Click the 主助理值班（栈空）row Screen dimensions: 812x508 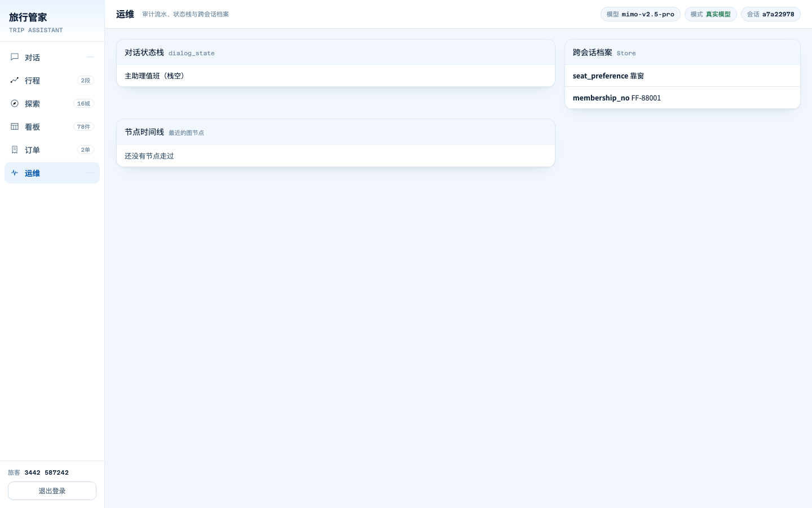(336, 76)
